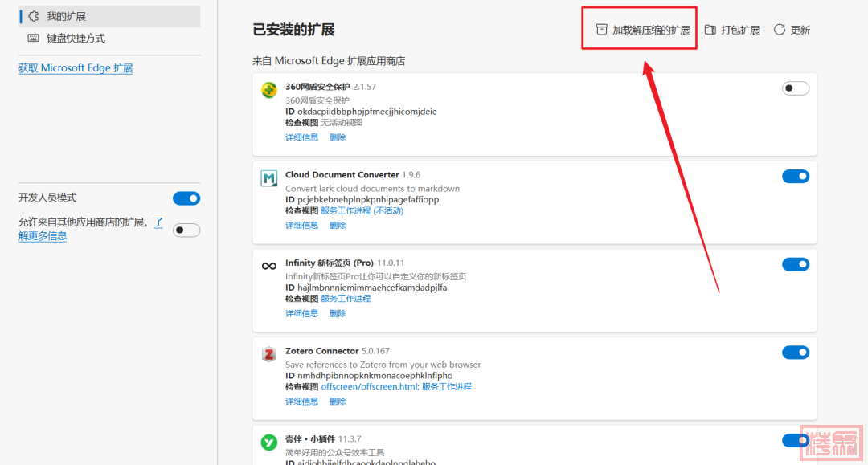868x465 pixels.
Task: Open 详细信息 for Infinity 新标签页
Action: (x=301, y=313)
